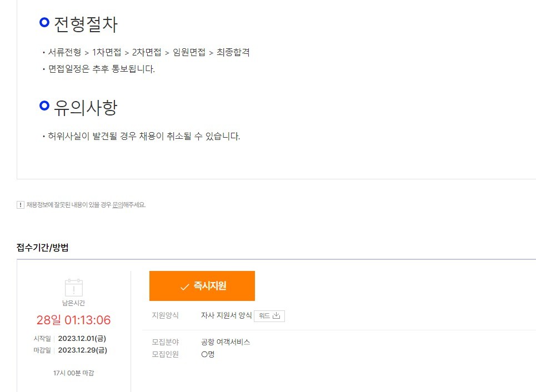Click the 최종합격 step in the process
Image resolution: width=536 pixels, height=392 pixels.
pos(233,52)
